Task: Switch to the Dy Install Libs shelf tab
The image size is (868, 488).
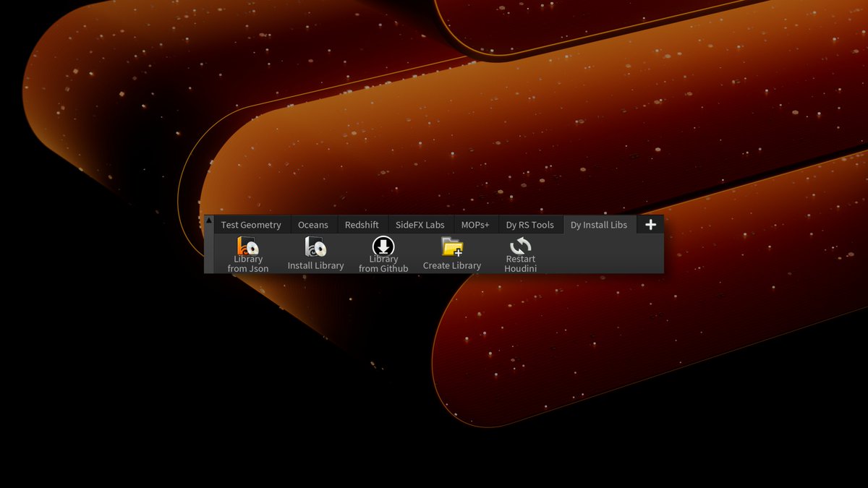Action: pyautogui.click(x=599, y=224)
